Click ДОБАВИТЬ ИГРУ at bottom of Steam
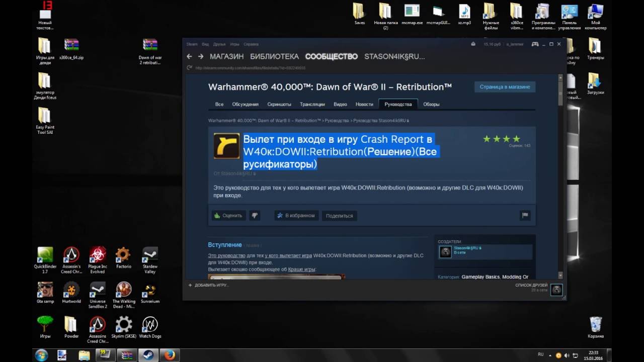This screenshot has height=362, width=644. click(208, 285)
